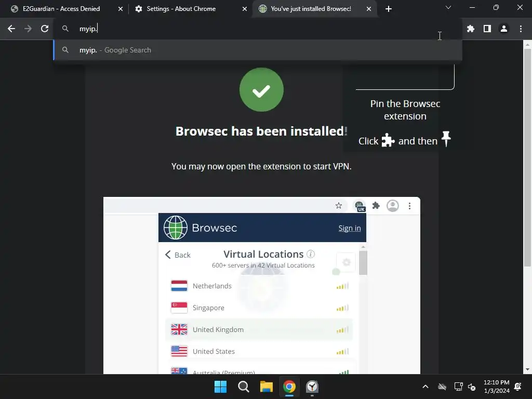Click the address bar with myip. text

[258, 29]
